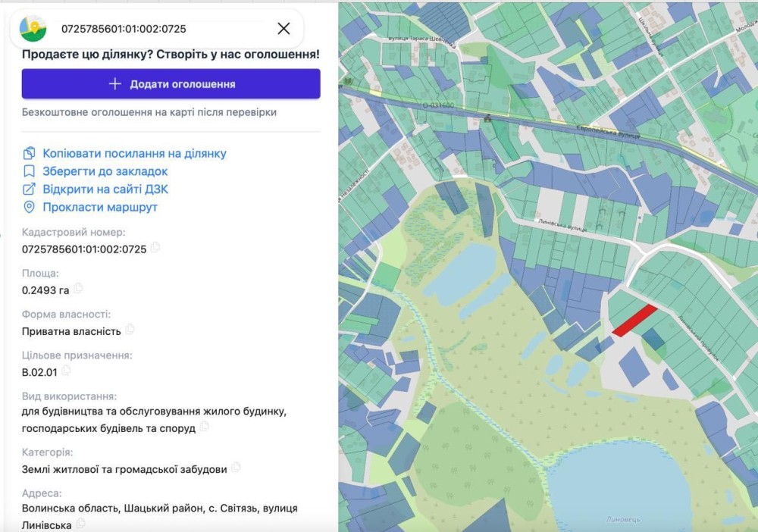758x532 pixels.
Task: Copy the area value 0.2493 га
Action: (78, 289)
